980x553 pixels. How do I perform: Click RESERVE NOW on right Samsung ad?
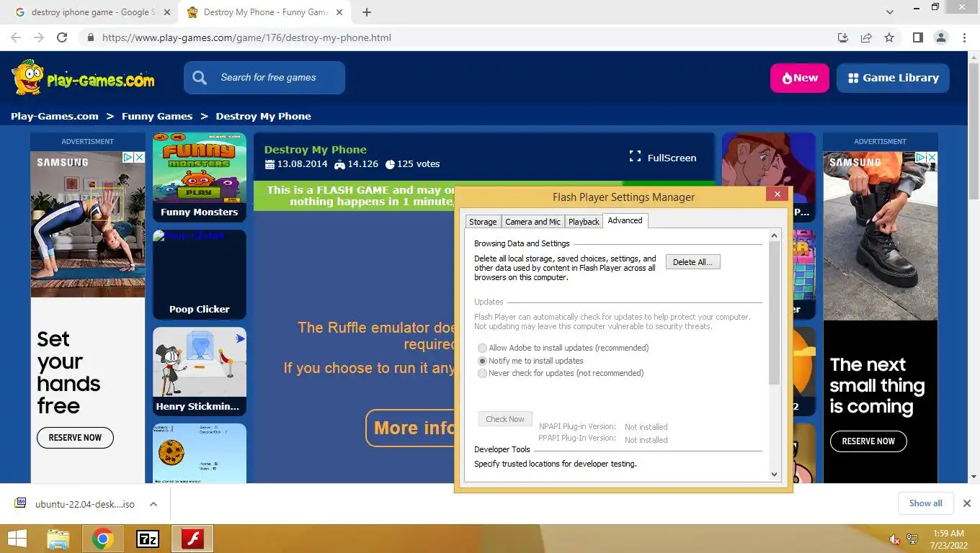868,441
